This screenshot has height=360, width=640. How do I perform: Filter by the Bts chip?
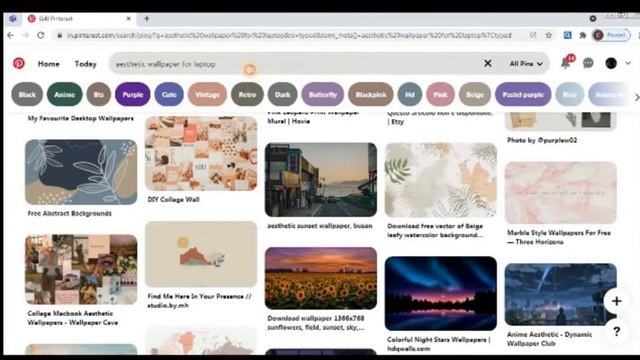tap(99, 94)
